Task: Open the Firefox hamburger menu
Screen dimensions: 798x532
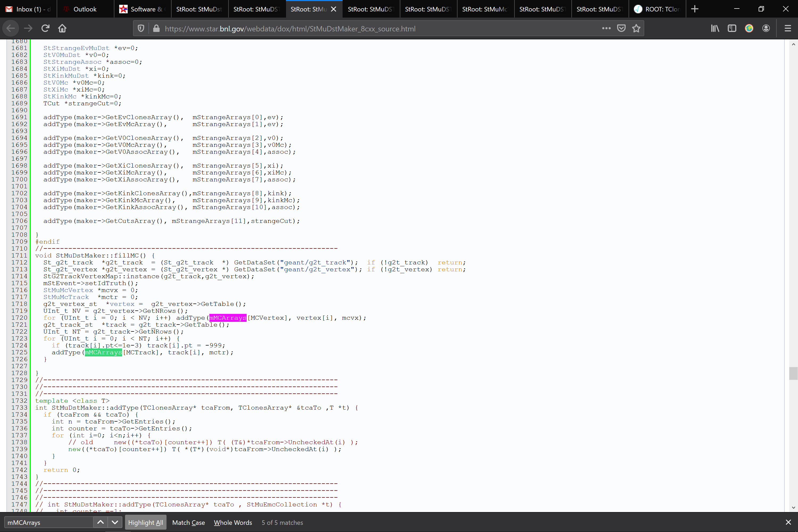Action: click(x=788, y=28)
